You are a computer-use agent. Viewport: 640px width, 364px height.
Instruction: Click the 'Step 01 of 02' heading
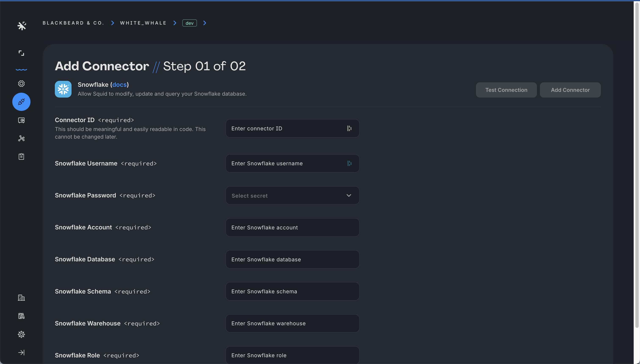pos(204,66)
